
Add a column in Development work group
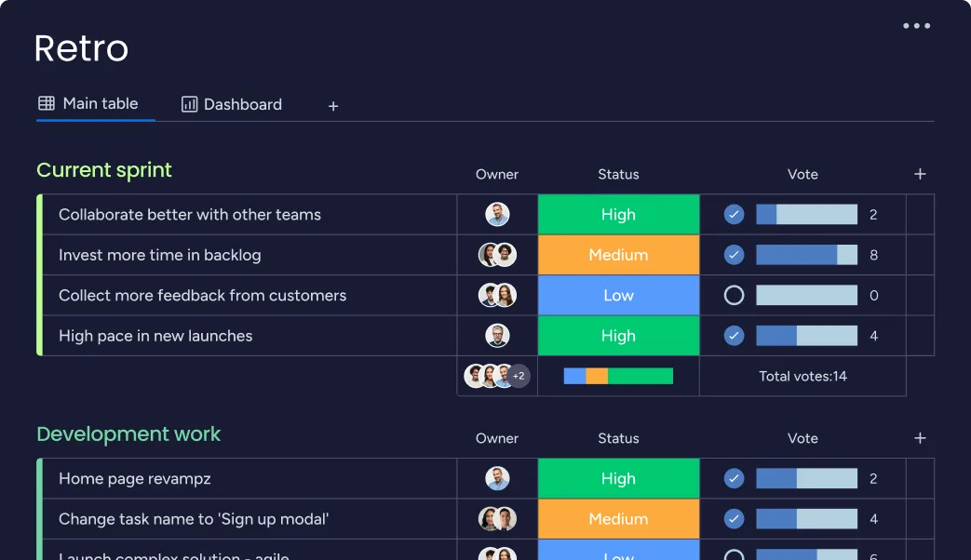point(919,438)
